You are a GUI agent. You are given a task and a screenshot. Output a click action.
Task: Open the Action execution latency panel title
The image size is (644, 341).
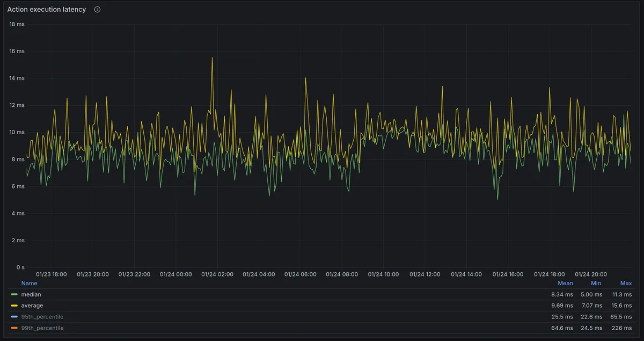click(47, 9)
